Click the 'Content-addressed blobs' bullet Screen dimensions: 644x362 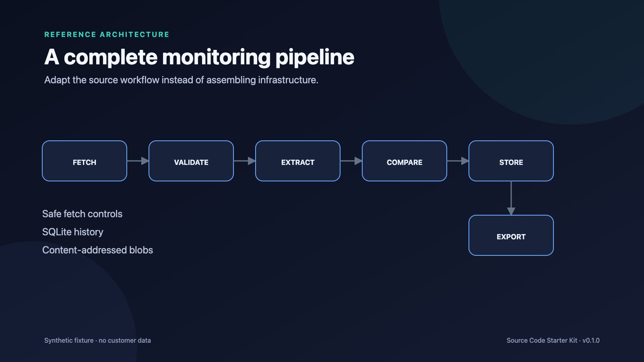(x=97, y=250)
